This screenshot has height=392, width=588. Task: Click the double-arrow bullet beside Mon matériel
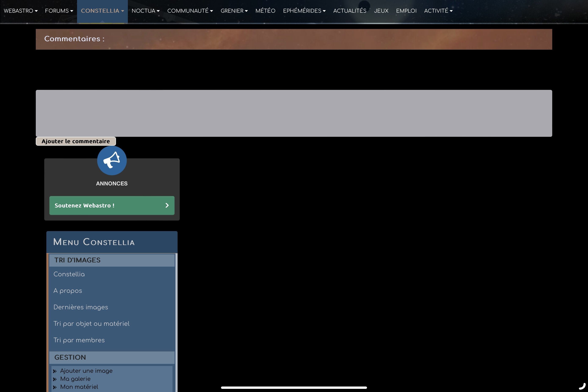(55, 387)
